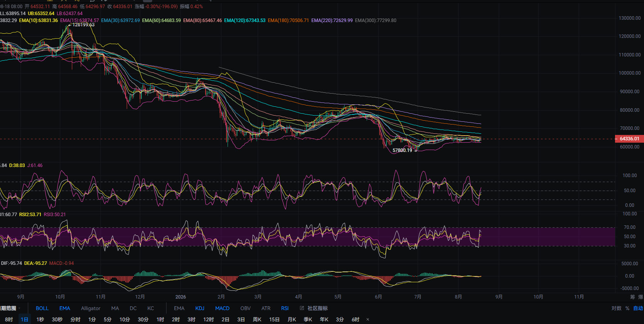
Task: Open the 筹 chip distribution panel
Action: click(632, 297)
